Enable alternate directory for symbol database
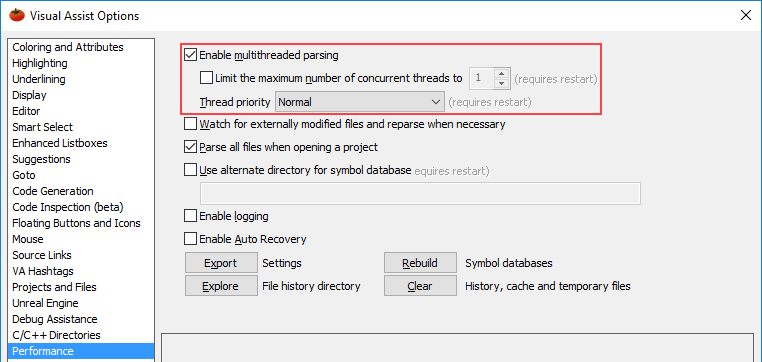This screenshot has width=762, height=362. [x=190, y=170]
